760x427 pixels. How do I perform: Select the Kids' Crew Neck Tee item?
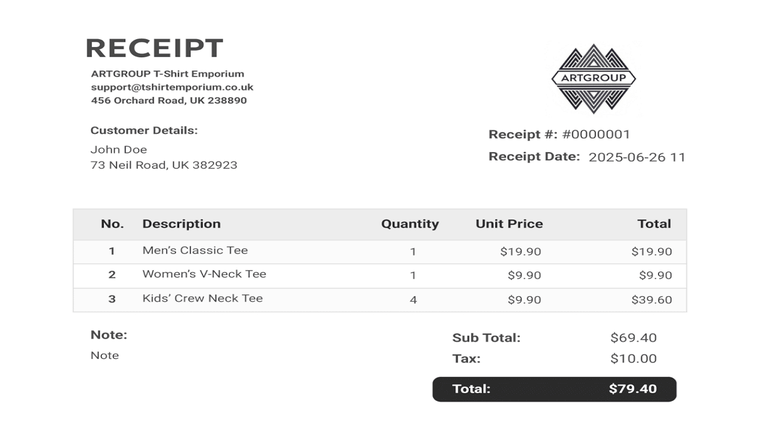click(202, 298)
